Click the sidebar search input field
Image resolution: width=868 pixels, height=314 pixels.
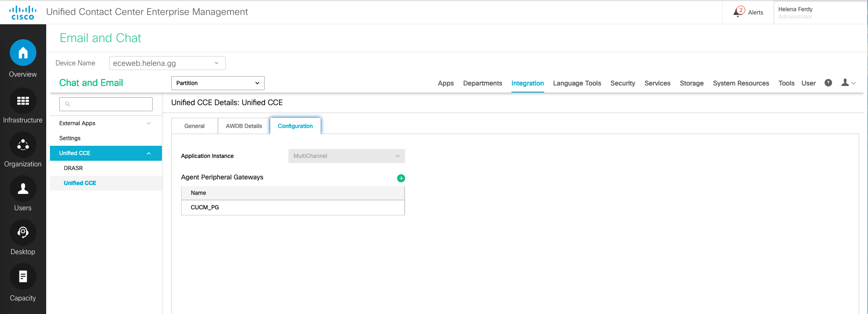(106, 104)
